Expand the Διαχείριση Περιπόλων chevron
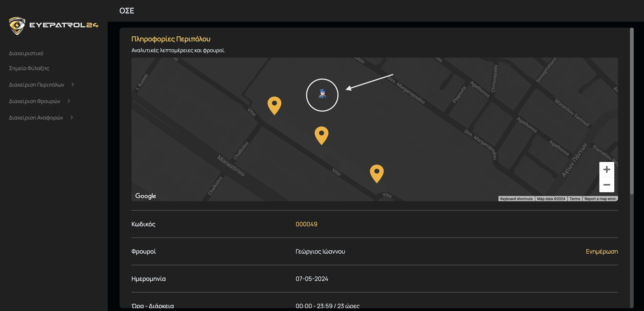 (73, 85)
